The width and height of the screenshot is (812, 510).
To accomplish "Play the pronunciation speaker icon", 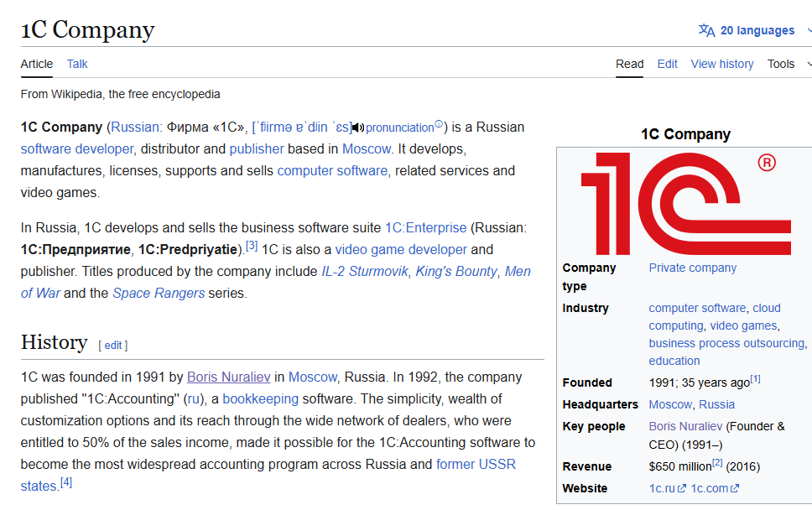I will tap(358, 127).
